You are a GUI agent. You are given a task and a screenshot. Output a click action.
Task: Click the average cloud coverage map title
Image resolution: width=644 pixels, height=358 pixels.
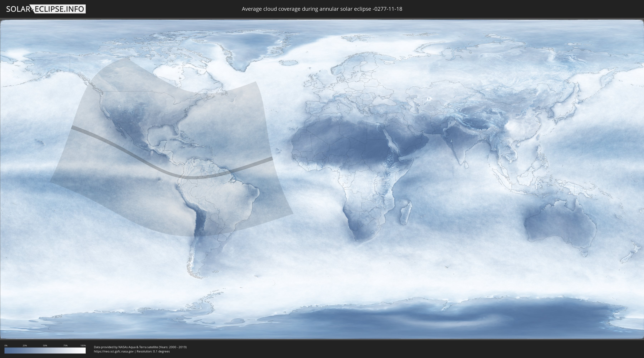[x=322, y=9]
